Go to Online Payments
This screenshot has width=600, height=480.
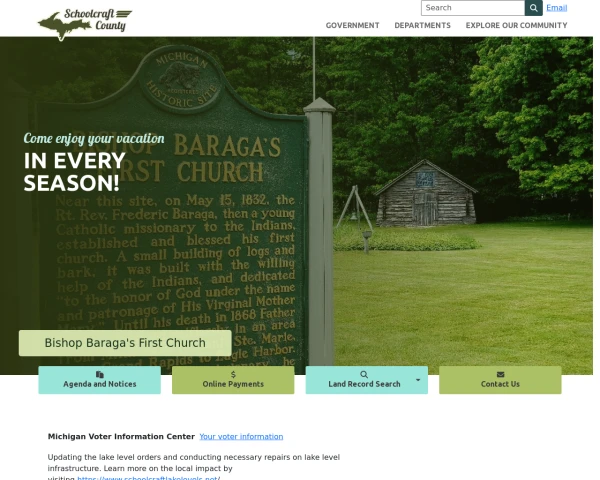coord(233,380)
